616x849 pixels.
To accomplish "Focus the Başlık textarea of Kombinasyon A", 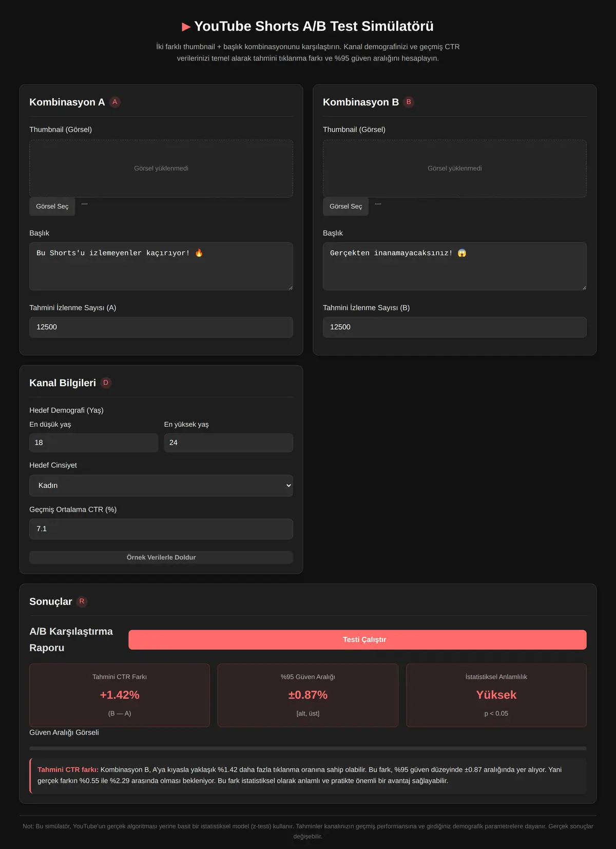I will 161,266.
